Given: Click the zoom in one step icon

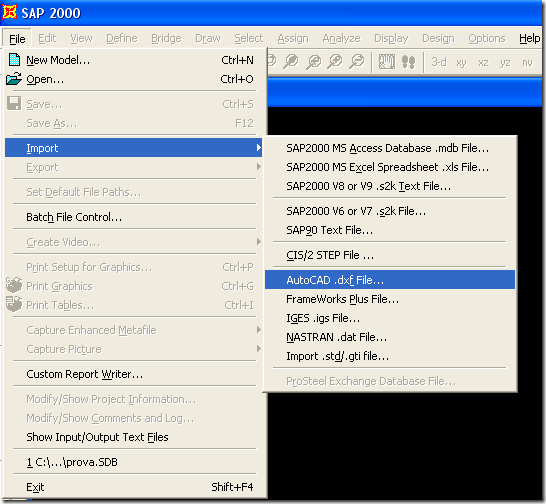Looking at the screenshot, I should tap(335, 62).
